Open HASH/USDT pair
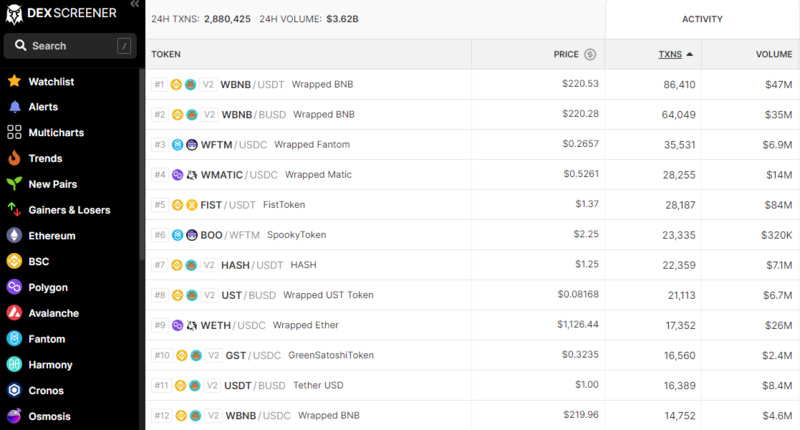Image resolution: width=800 pixels, height=430 pixels. pyautogui.click(x=472, y=265)
